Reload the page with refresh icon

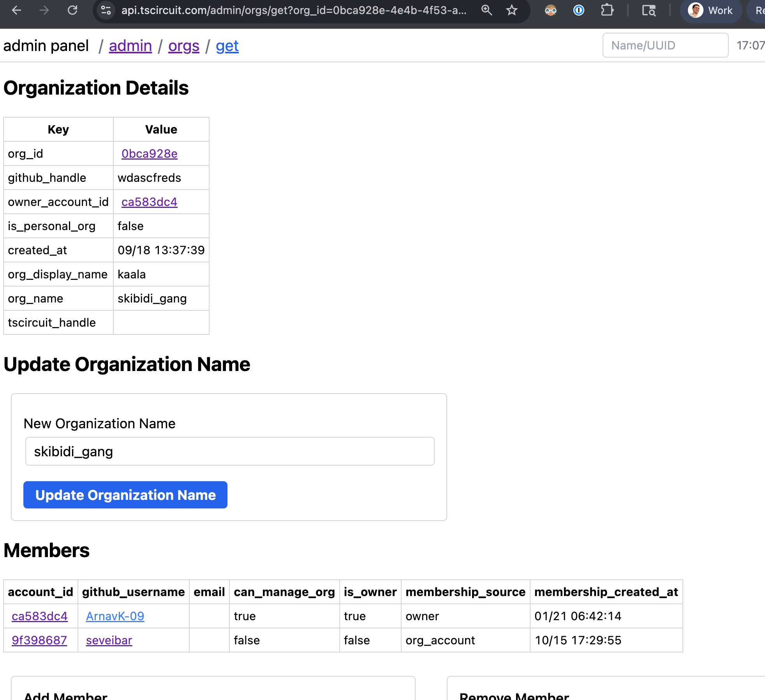point(72,10)
